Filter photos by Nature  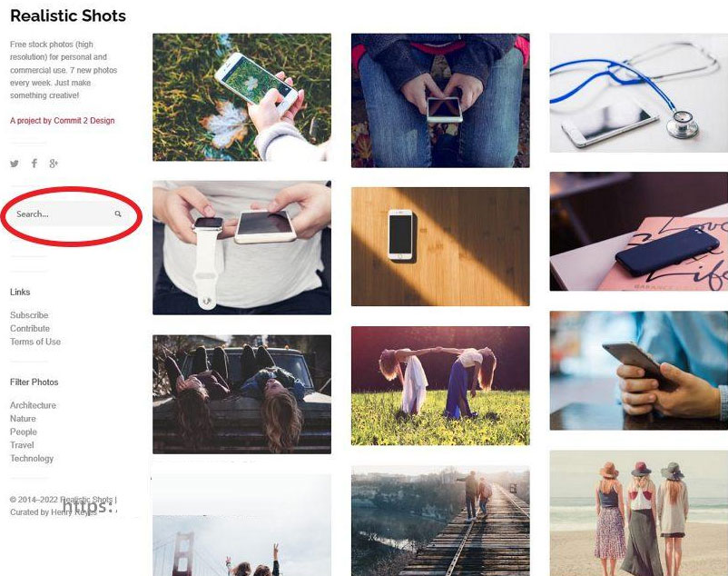click(x=23, y=419)
